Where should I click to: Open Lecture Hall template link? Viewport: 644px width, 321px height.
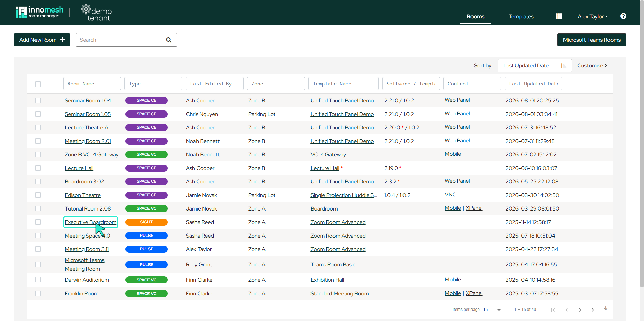click(x=325, y=168)
